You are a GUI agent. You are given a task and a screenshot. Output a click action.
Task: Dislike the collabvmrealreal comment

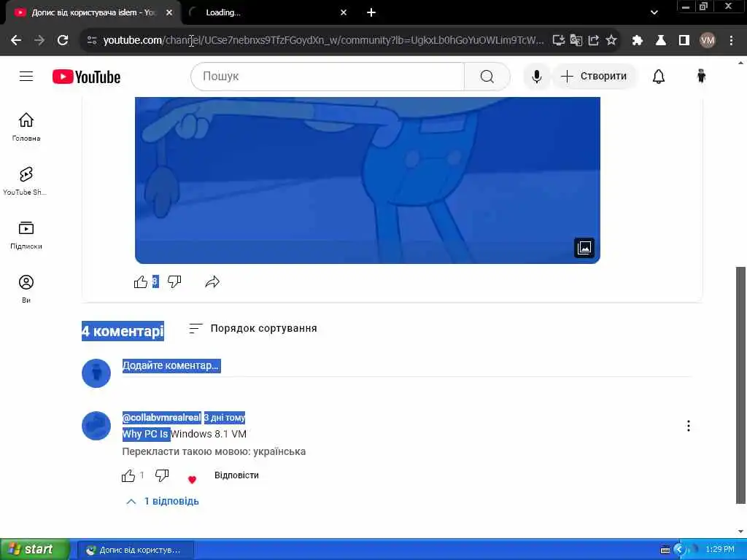point(162,475)
